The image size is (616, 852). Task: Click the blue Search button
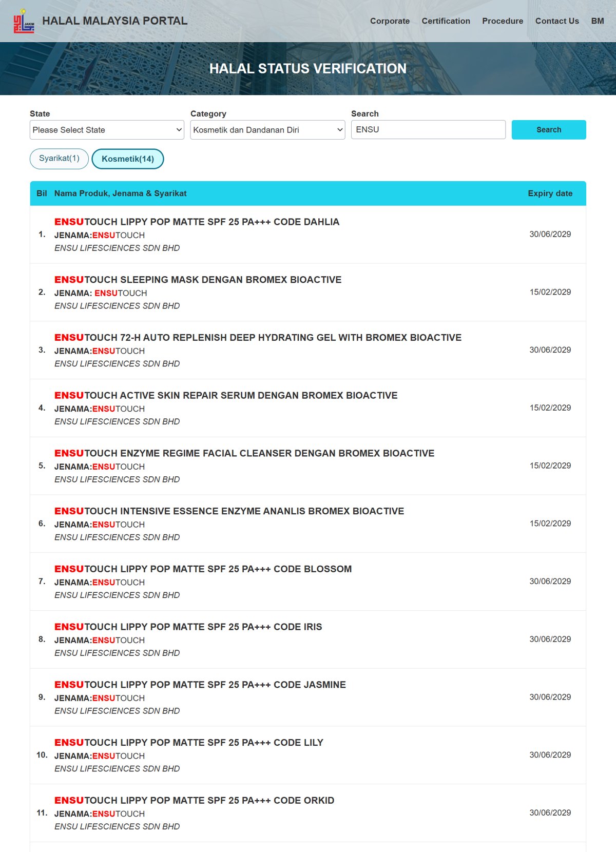coord(549,130)
